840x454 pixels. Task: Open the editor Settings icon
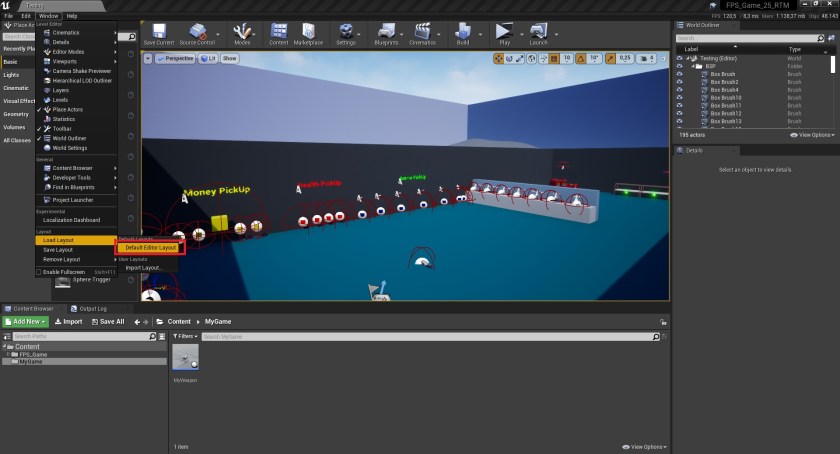(x=346, y=34)
